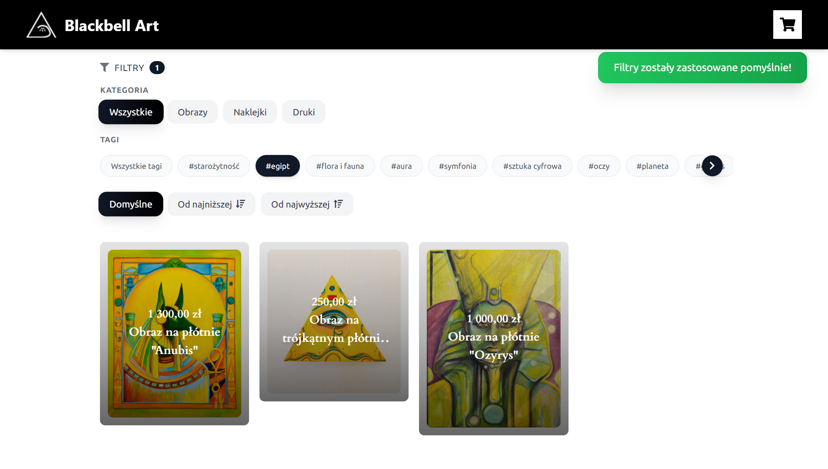Select the Wszystkie tagi chip
Viewport: 828px width, 469px height.
136,166
